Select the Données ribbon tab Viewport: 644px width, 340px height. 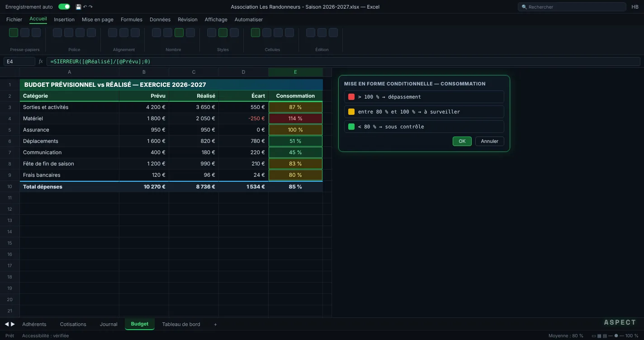(160, 19)
